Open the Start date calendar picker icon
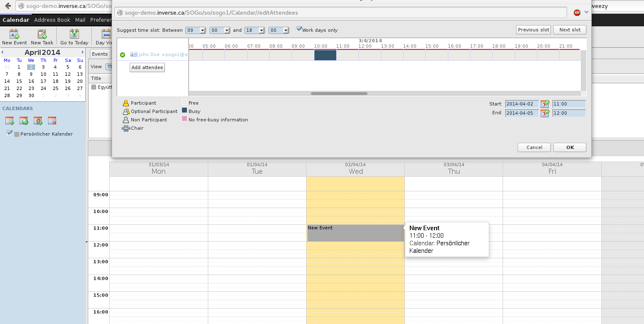 (545, 104)
